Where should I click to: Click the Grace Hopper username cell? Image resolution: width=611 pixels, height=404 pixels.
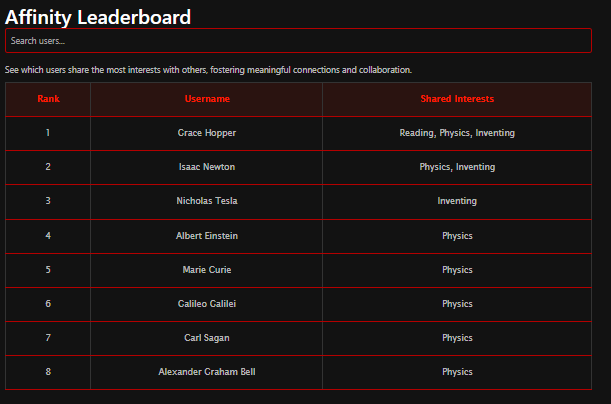coord(207,133)
